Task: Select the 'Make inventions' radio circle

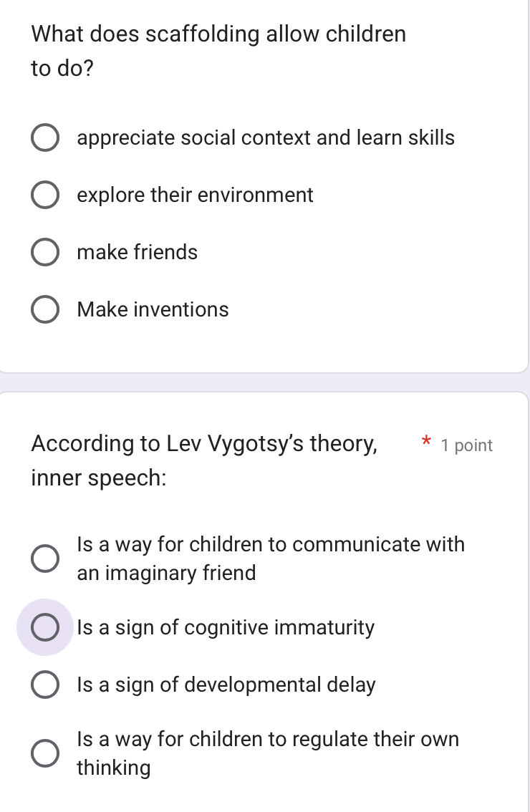Action: 44,310
